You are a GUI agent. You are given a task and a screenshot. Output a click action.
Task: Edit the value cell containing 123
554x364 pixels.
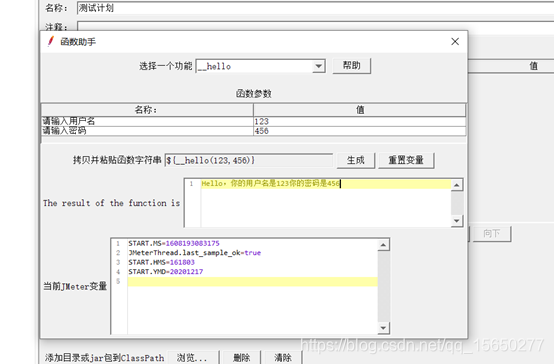pyautogui.click(x=359, y=121)
